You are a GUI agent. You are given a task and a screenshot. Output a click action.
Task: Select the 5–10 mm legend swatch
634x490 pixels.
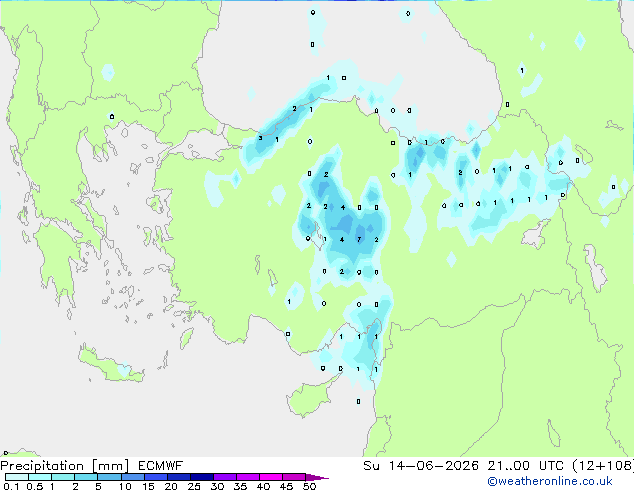coord(109,477)
